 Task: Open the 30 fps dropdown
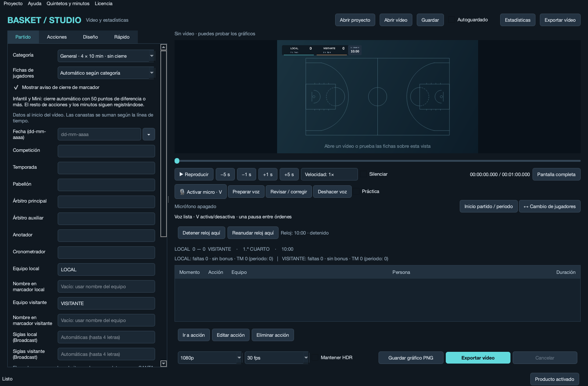[x=277, y=358]
